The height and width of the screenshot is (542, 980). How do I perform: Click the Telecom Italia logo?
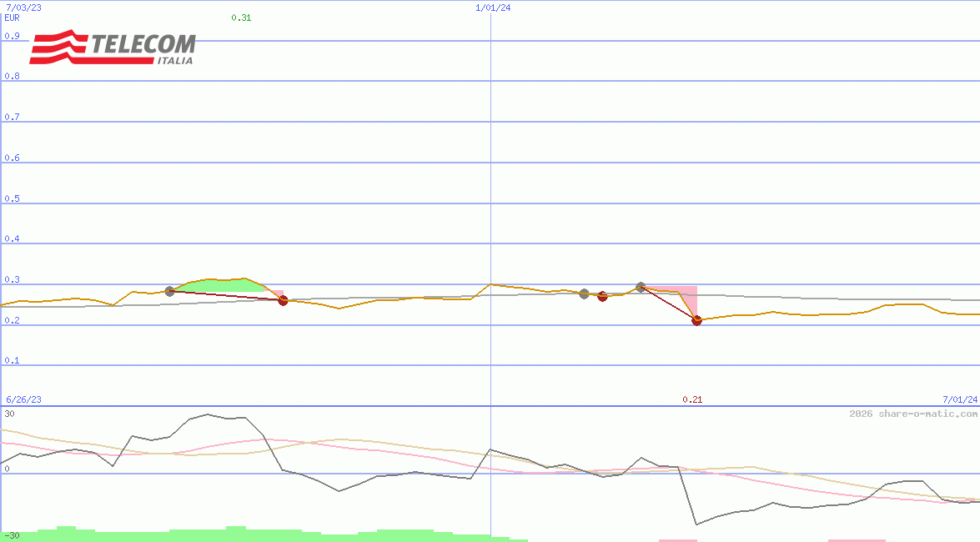[113, 47]
